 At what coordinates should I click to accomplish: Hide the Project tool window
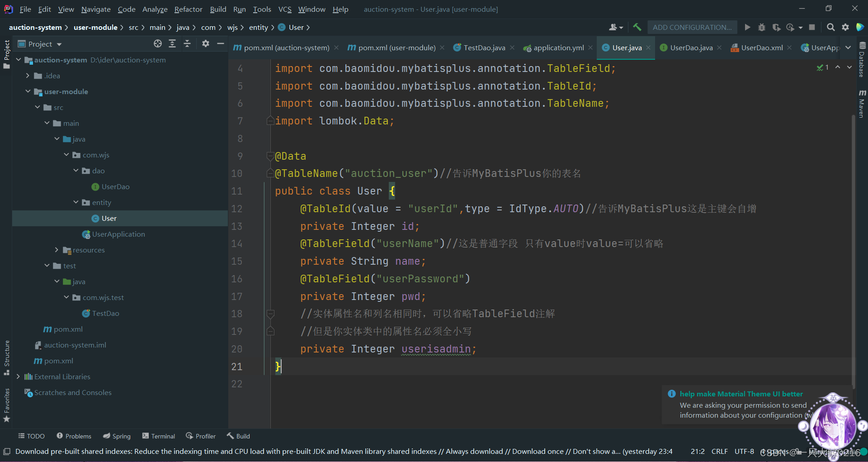point(221,43)
